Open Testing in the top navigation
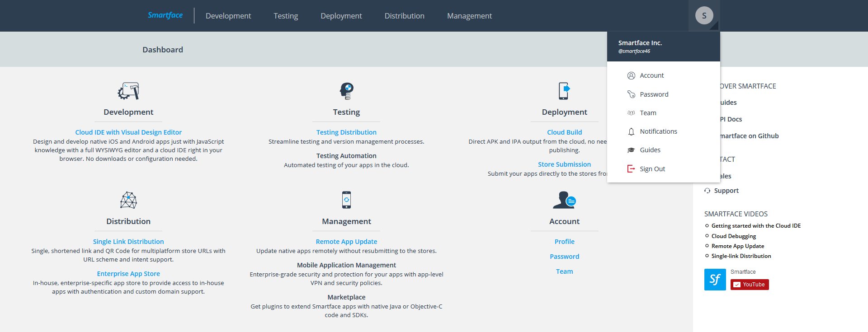 (x=286, y=16)
